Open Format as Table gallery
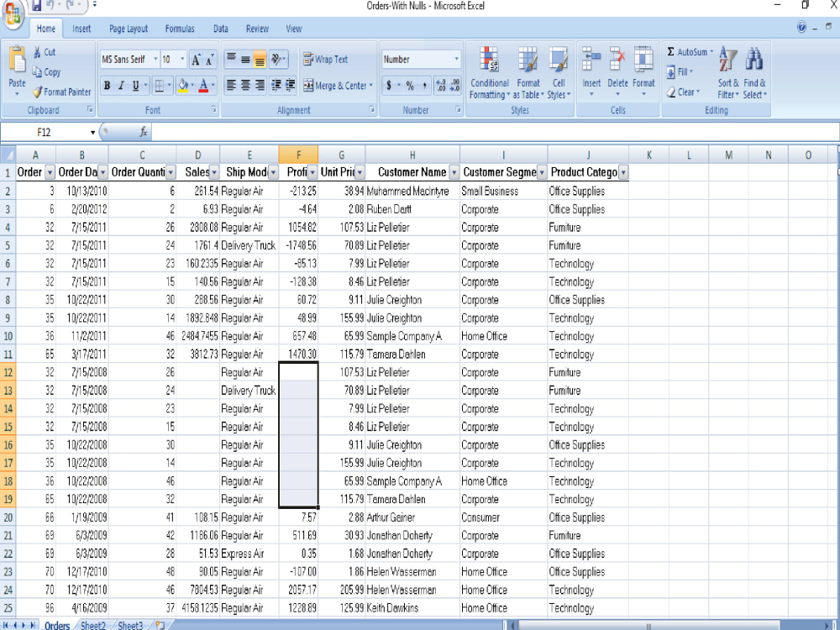Viewport: 840px width, 630px height. coord(528,73)
